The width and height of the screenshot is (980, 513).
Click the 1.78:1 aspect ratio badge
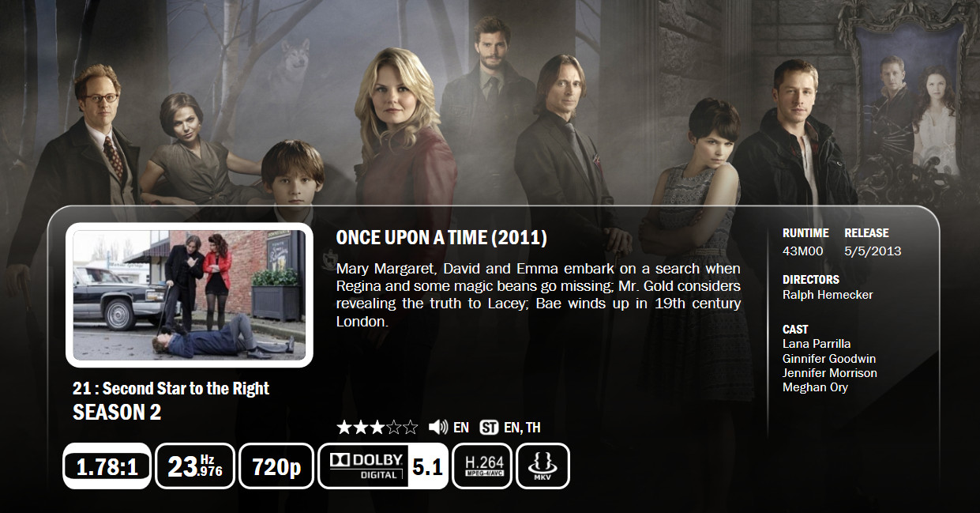point(107,466)
